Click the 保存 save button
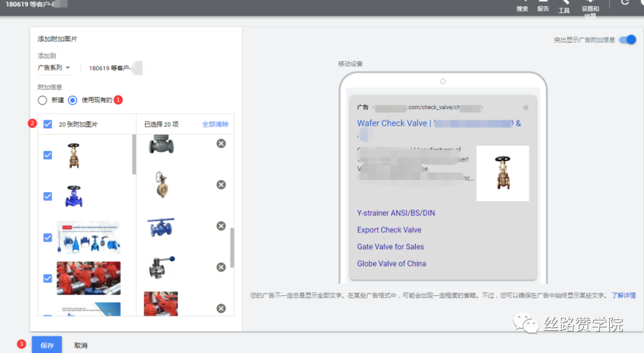This screenshot has width=644, height=353. tap(47, 345)
